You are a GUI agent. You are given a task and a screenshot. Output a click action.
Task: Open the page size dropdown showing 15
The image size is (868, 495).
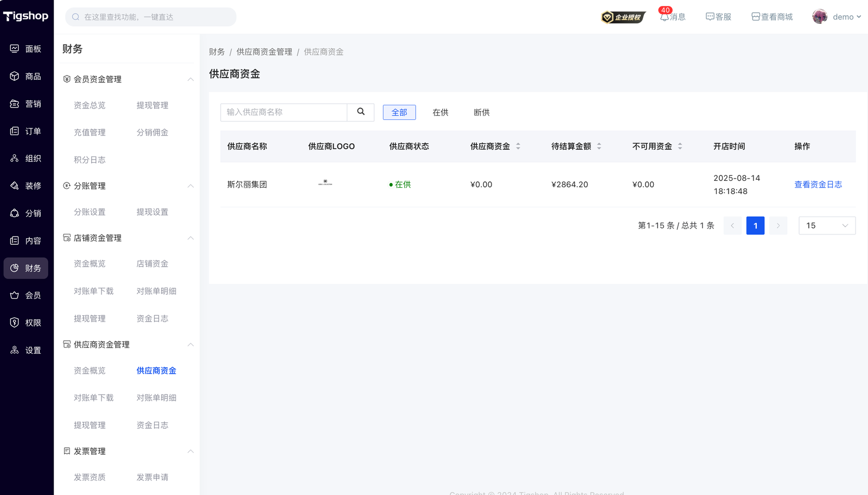click(x=826, y=226)
